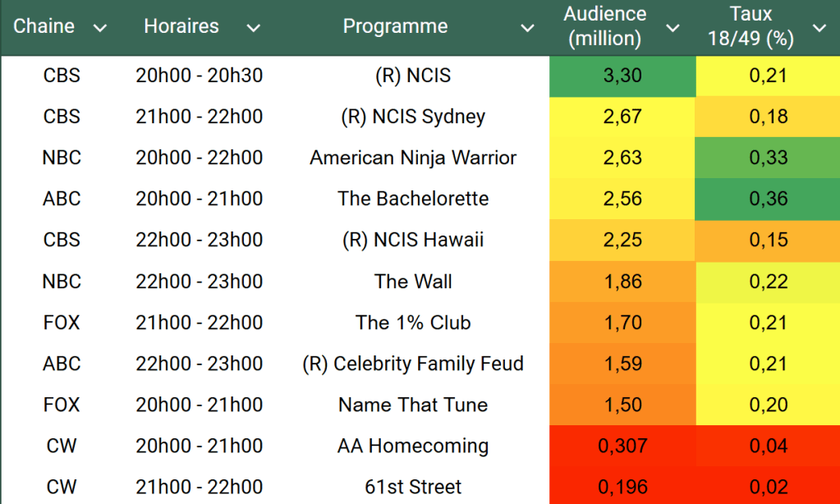This screenshot has width=840, height=504.
Task: Select the Name That Tune cell
Action: [413, 405]
